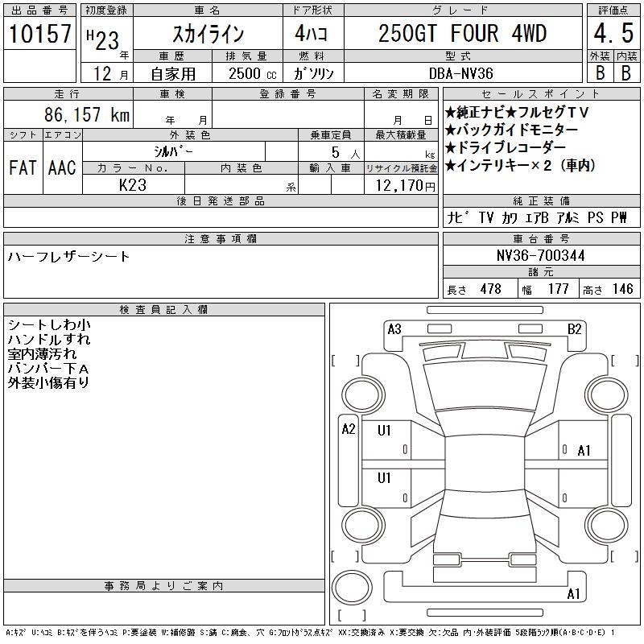Screen dimensions: 644x644
Task: Click the B2 damage mark on the diagram
Action: [x=575, y=329]
